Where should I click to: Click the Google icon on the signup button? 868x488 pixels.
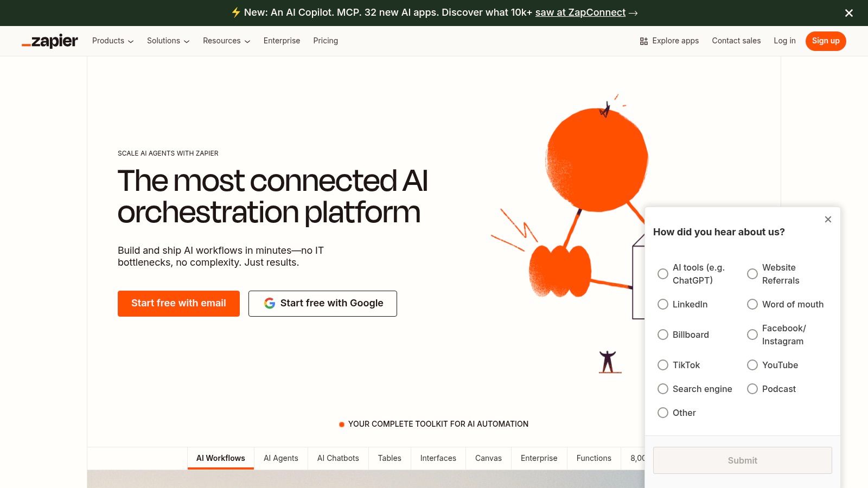[270, 303]
